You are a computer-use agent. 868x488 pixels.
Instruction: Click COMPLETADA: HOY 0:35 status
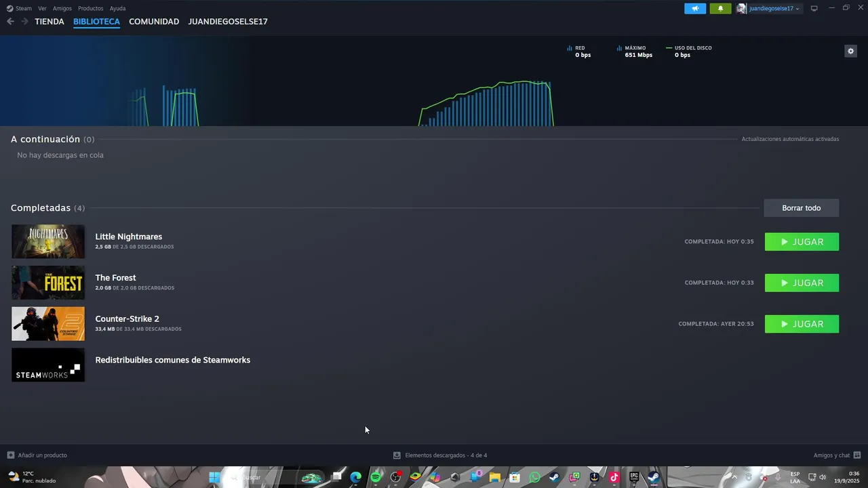tap(719, 242)
